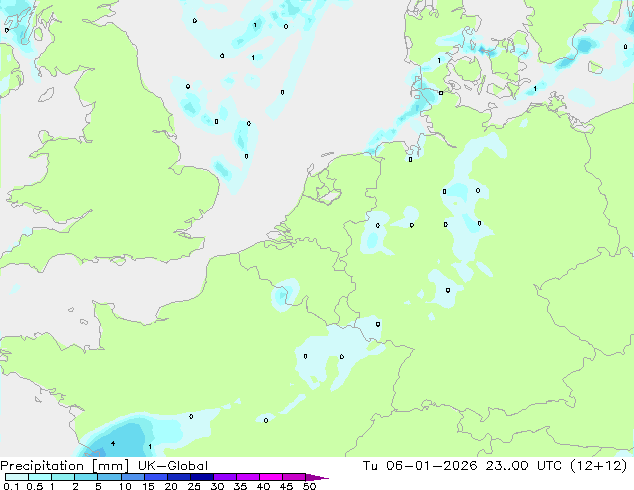Click the legend label '0.5'
Viewport: 634px width, 490px height.
(34, 486)
